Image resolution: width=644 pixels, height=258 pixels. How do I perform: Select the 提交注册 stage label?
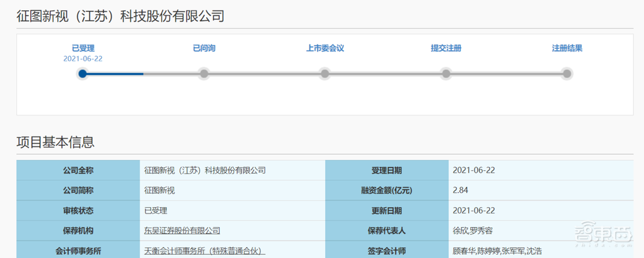coord(446,48)
